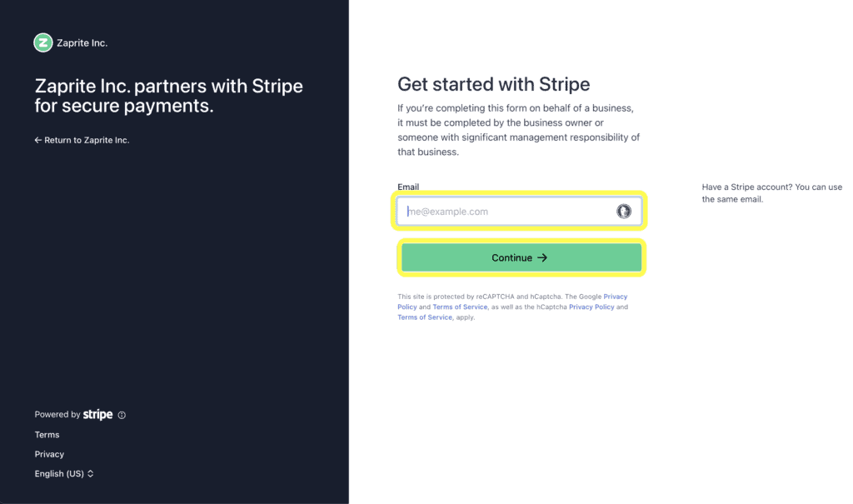
Task: Click the info icon beside Powered by Stripe
Action: point(121,414)
